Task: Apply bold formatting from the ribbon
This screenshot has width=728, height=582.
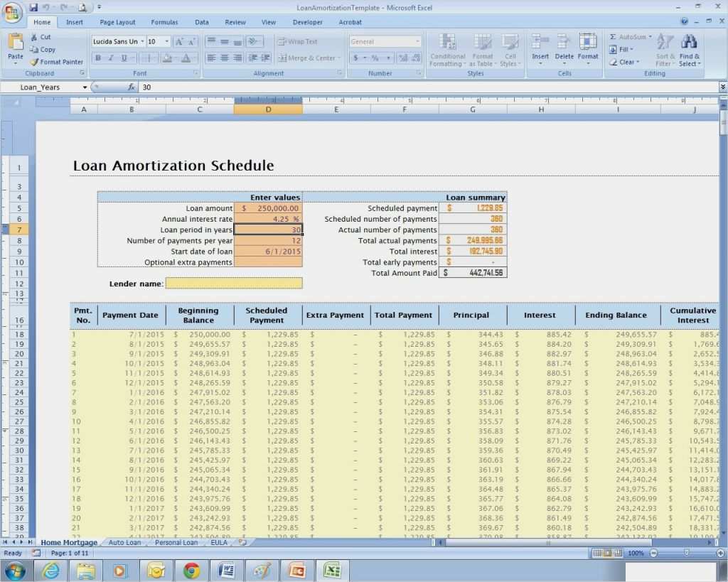Action: pos(98,58)
